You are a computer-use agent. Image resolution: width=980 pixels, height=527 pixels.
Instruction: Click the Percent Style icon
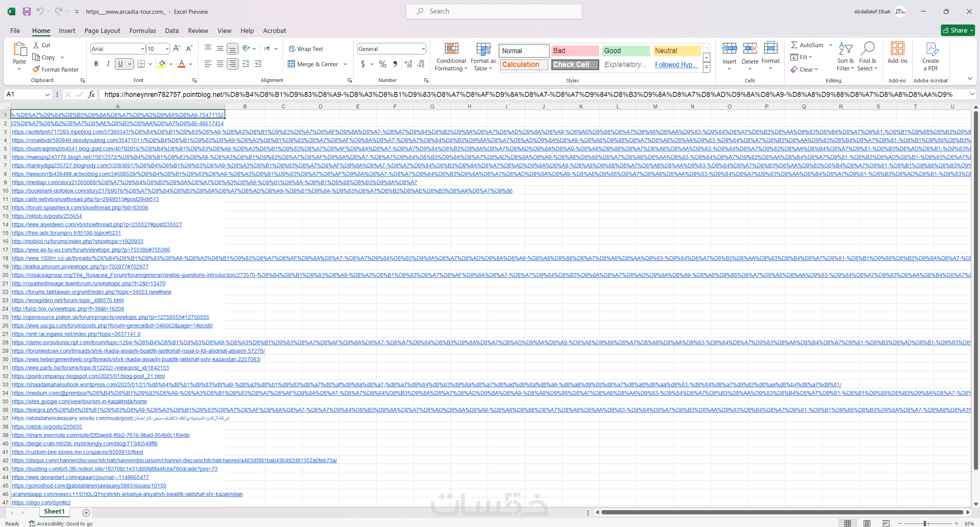382,64
